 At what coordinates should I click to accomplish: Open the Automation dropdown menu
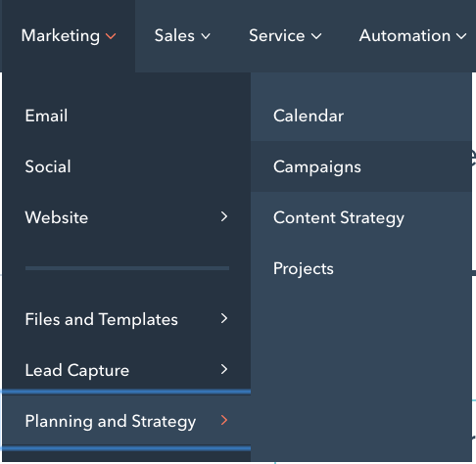point(412,36)
